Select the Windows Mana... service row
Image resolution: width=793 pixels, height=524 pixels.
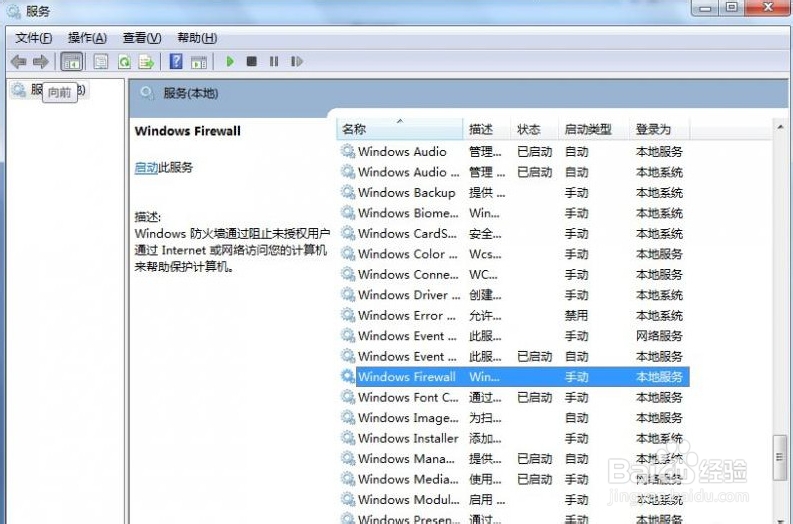[513, 459]
